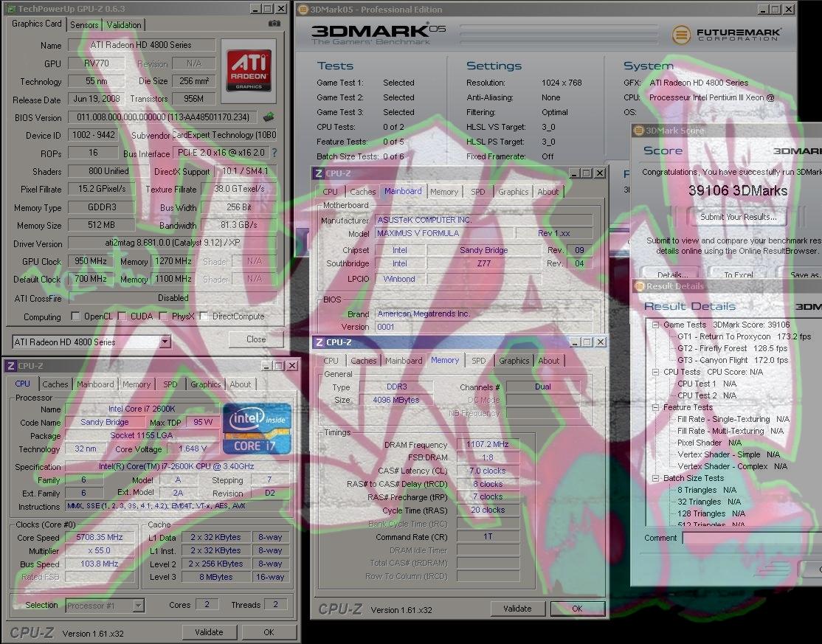Enable the OpenCL checkbox

click(75, 316)
